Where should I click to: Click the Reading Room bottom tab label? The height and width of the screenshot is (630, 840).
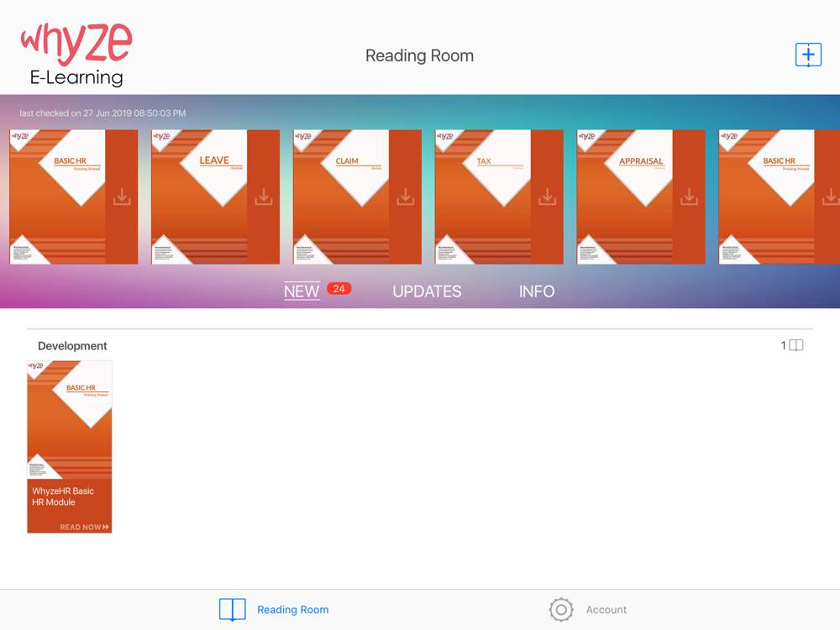[293, 610]
